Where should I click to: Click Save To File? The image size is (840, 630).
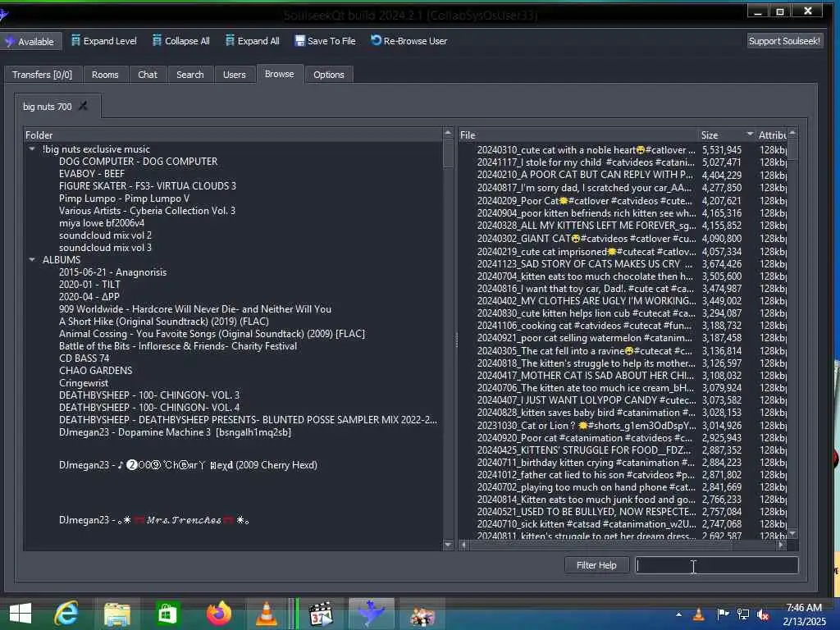325,41
